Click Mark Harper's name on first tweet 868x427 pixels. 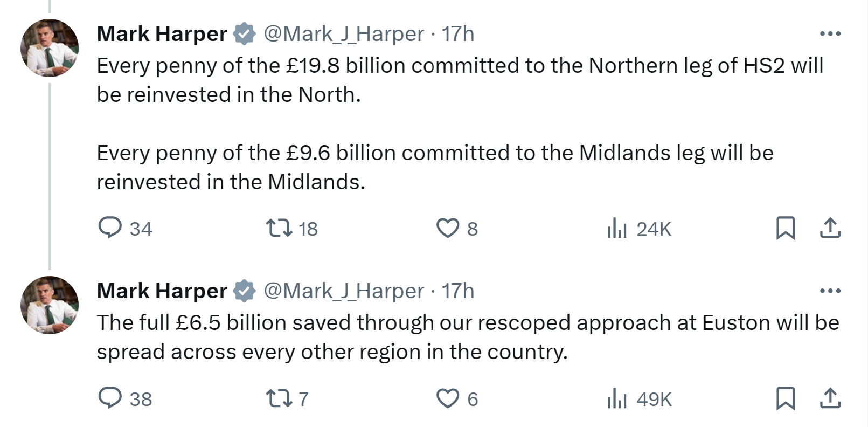162,34
